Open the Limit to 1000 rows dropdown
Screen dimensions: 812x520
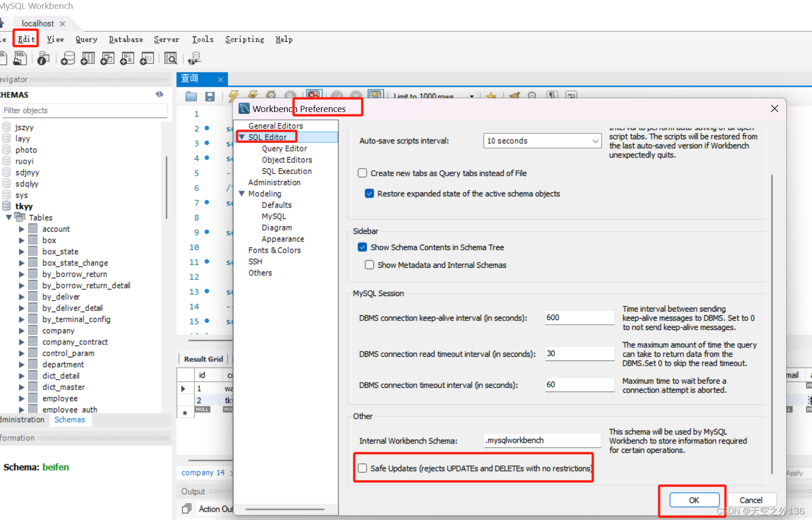471,96
